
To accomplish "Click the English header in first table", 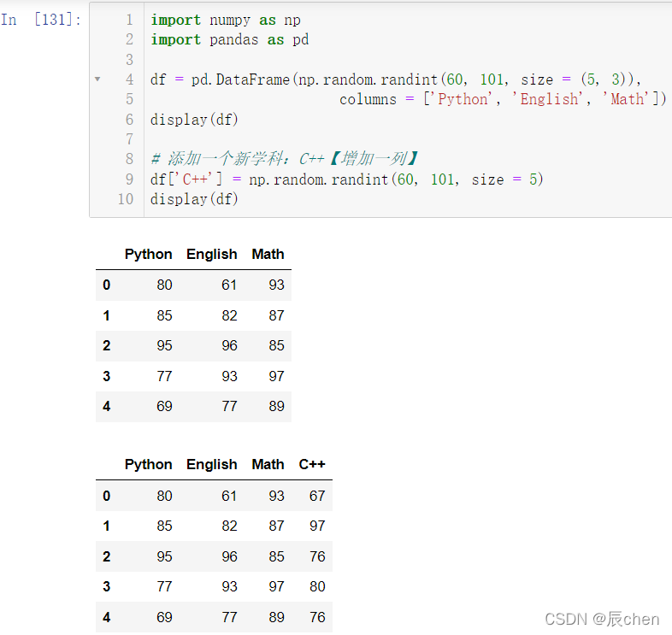I will point(212,254).
